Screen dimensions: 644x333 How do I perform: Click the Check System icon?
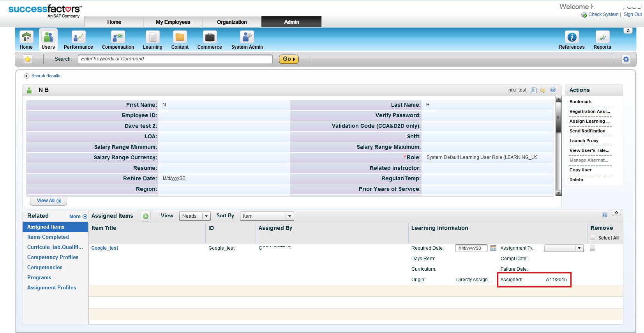pos(584,15)
